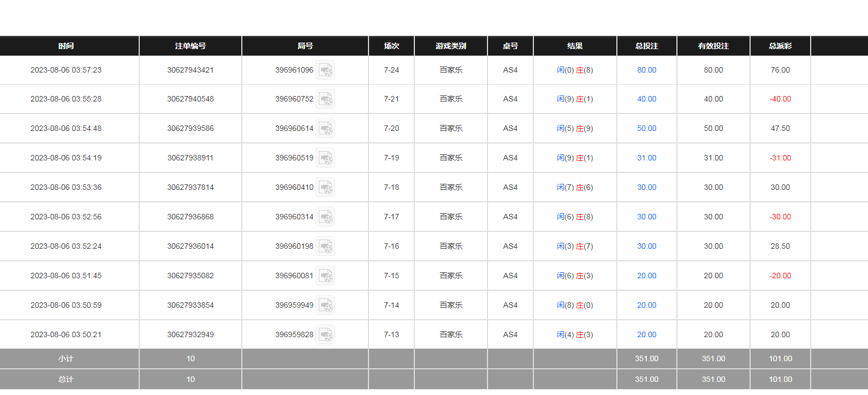Click video icon beside round 396960198
This screenshot has width=868, height=395.
326,247
